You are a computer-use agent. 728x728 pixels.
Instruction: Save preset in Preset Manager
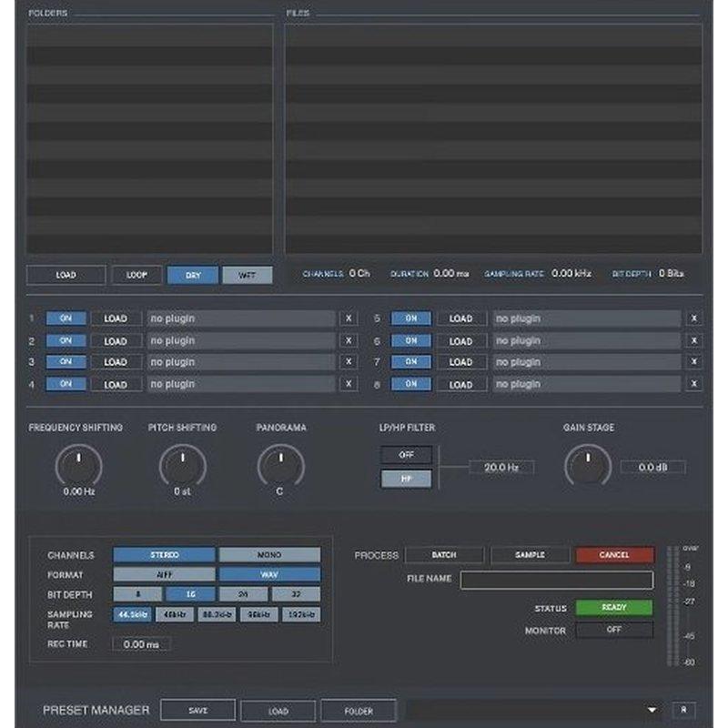(x=197, y=711)
